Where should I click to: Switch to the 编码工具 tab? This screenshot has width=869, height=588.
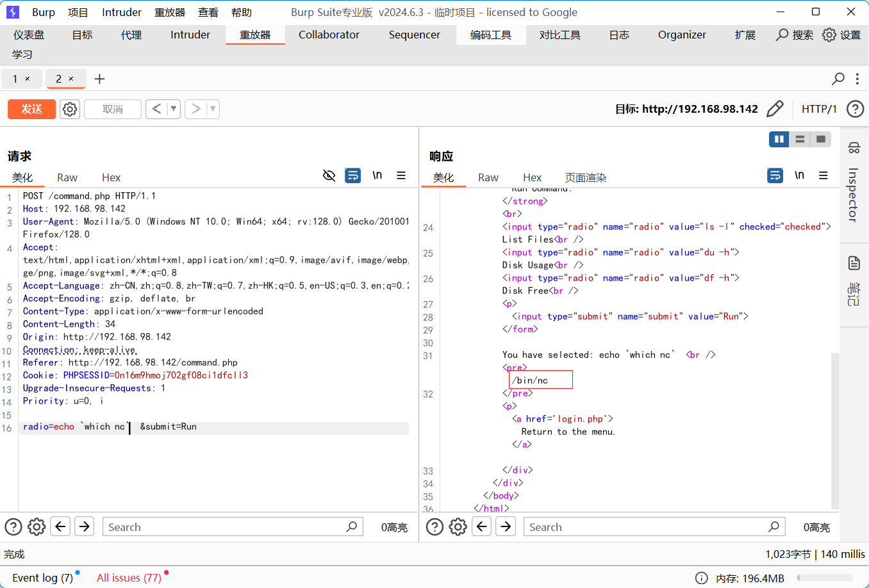(491, 35)
